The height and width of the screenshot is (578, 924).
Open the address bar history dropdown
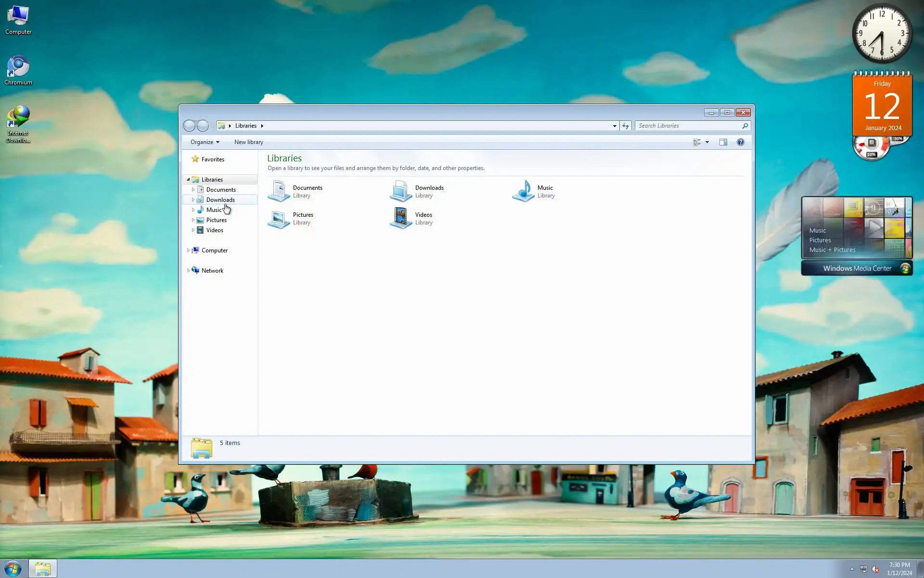pyautogui.click(x=615, y=126)
